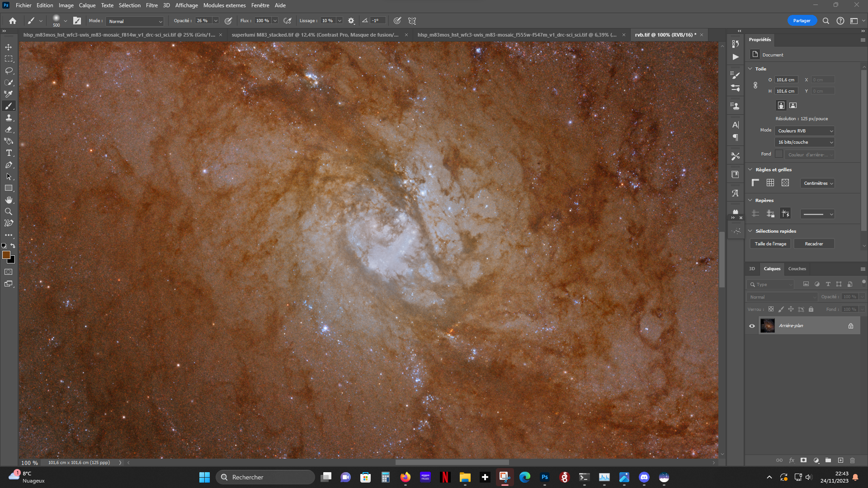
Task: Create a new group folder
Action: click(x=828, y=460)
